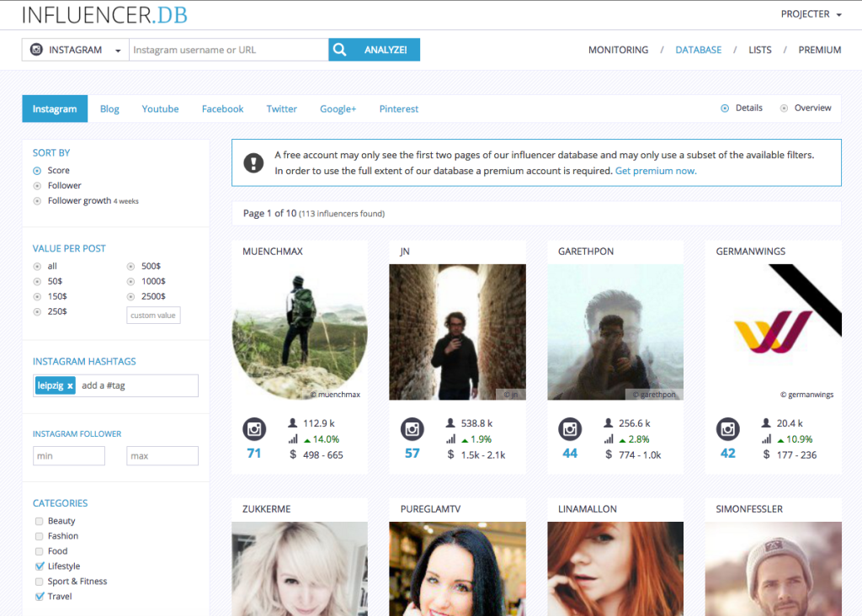Select the Instagram tab
Image resolution: width=862 pixels, height=616 pixels.
click(55, 109)
